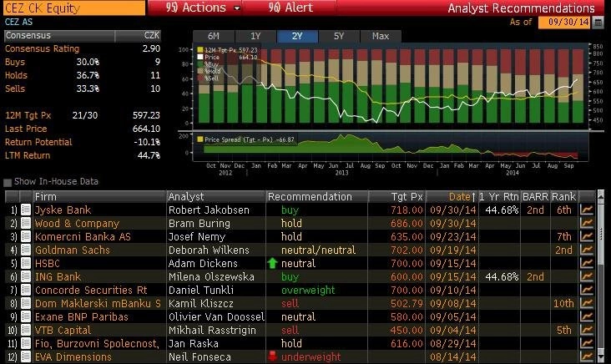Viewport: 611px width, 364px height.
Task: Click the Consensus Rating label
Action: 42,48
